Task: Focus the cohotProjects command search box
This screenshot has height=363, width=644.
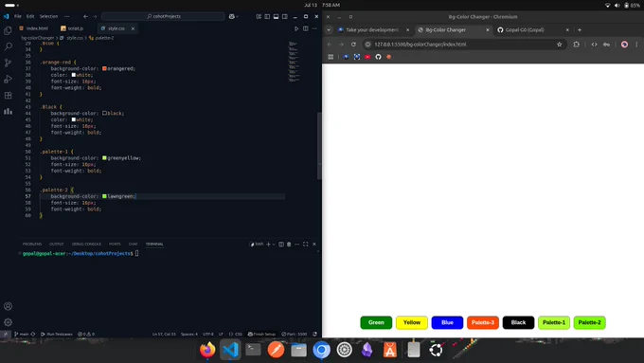Action: [x=163, y=16]
